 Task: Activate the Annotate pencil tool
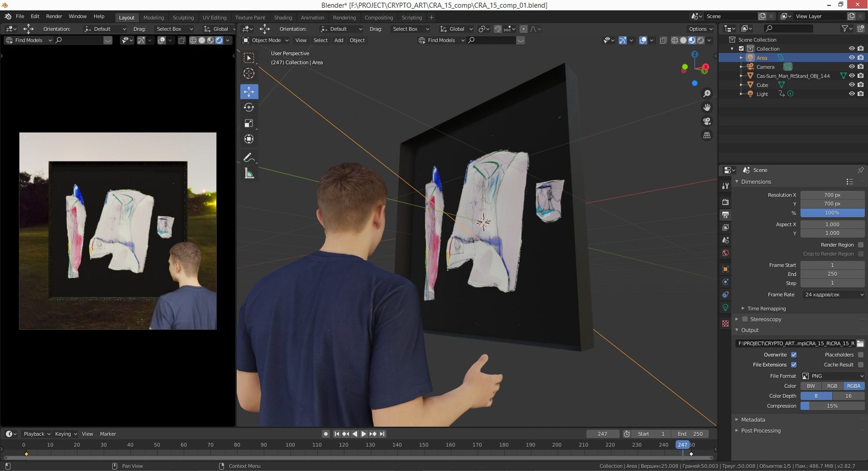[249, 157]
